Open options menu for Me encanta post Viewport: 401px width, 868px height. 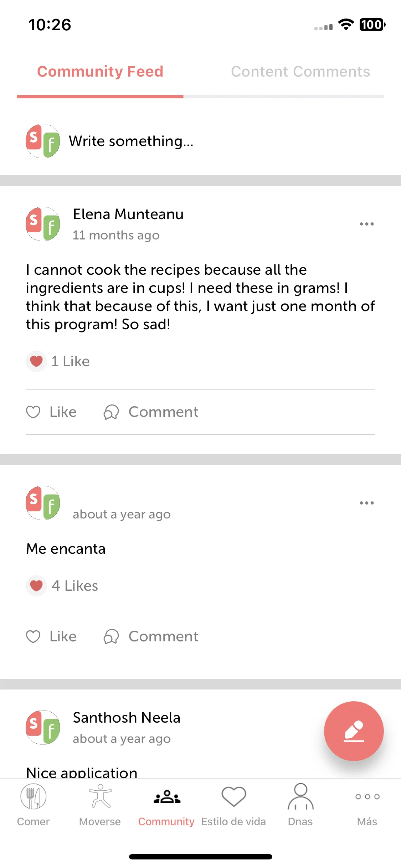[x=366, y=503]
